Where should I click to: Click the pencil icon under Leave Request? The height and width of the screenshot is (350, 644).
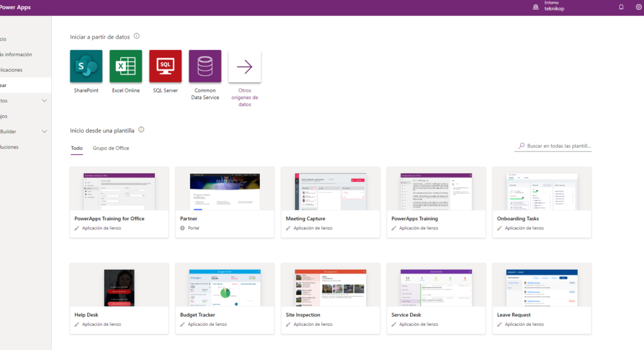click(499, 325)
